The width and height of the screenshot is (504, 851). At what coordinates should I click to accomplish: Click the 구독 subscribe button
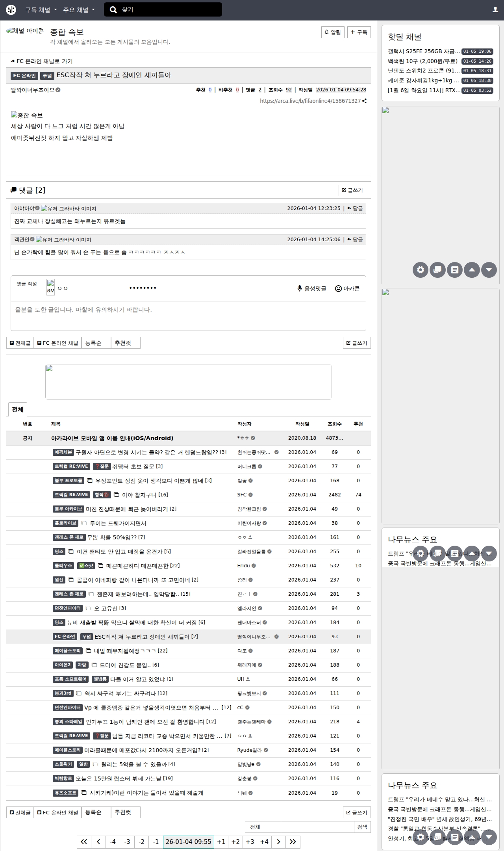[359, 32]
